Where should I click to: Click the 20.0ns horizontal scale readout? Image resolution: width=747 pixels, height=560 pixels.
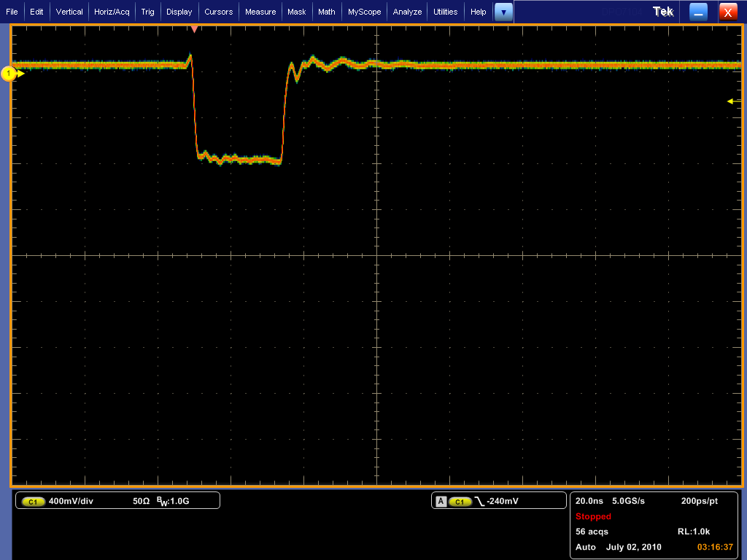[x=589, y=501]
